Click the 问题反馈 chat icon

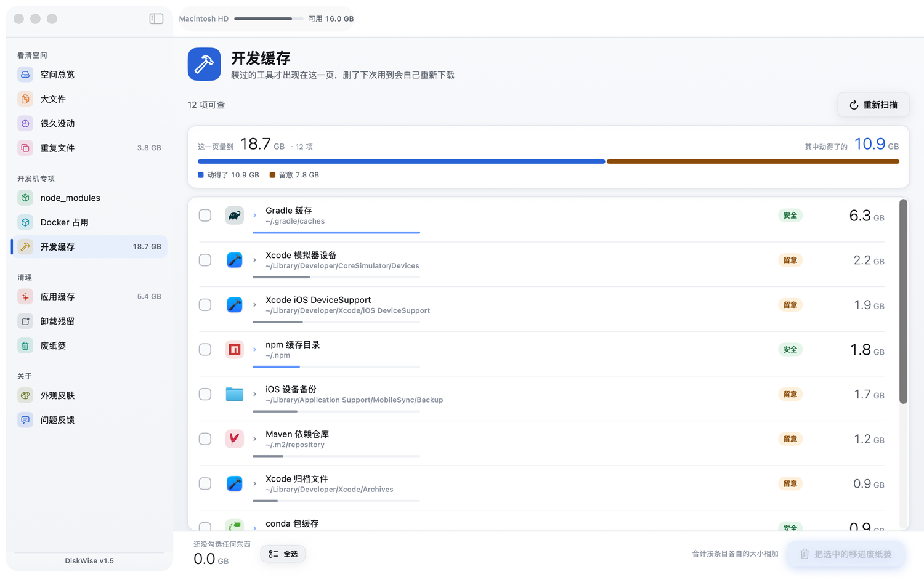tap(25, 420)
